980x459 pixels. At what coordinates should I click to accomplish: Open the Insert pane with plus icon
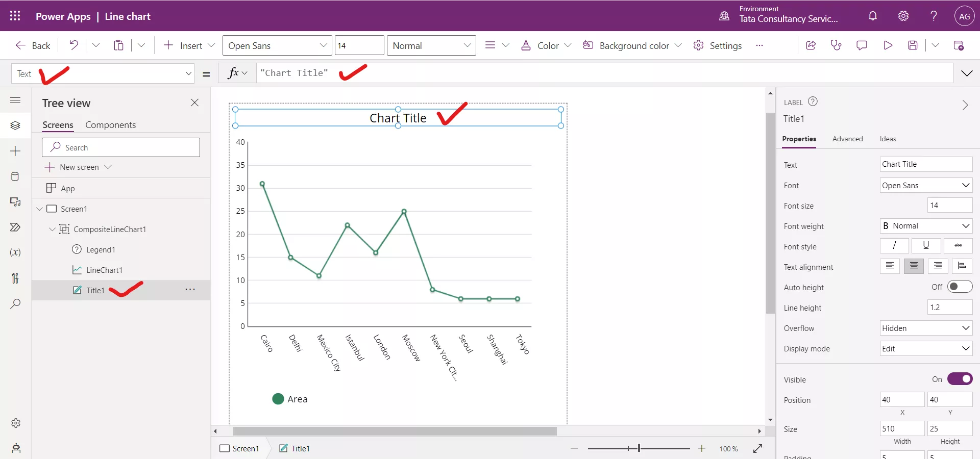point(15,151)
